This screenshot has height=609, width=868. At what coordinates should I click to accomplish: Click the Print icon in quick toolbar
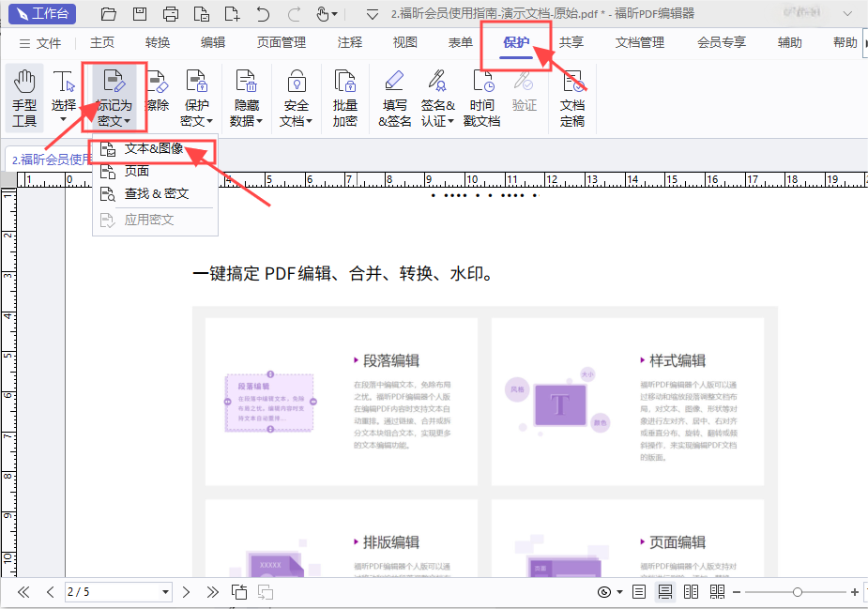click(x=171, y=14)
